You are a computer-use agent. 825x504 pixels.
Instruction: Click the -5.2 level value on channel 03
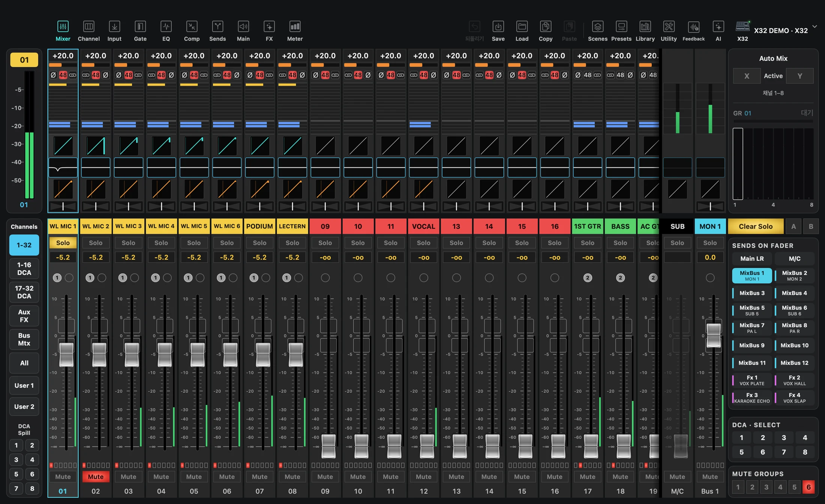(x=128, y=257)
